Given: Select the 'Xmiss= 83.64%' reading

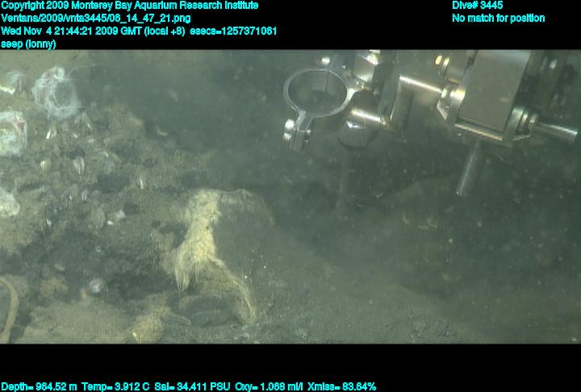Looking at the screenshot, I should coord(341,387).
